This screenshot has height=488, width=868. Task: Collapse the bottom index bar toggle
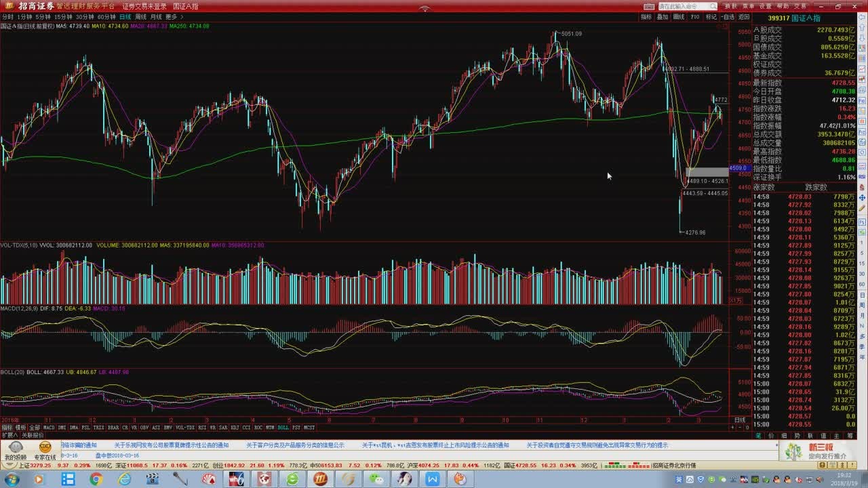pyautogui.click(x=9, y=465)
